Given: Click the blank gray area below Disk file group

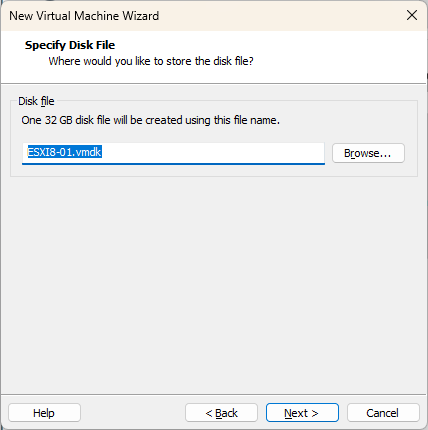Looking at the screenshot, I should (213, 283).
